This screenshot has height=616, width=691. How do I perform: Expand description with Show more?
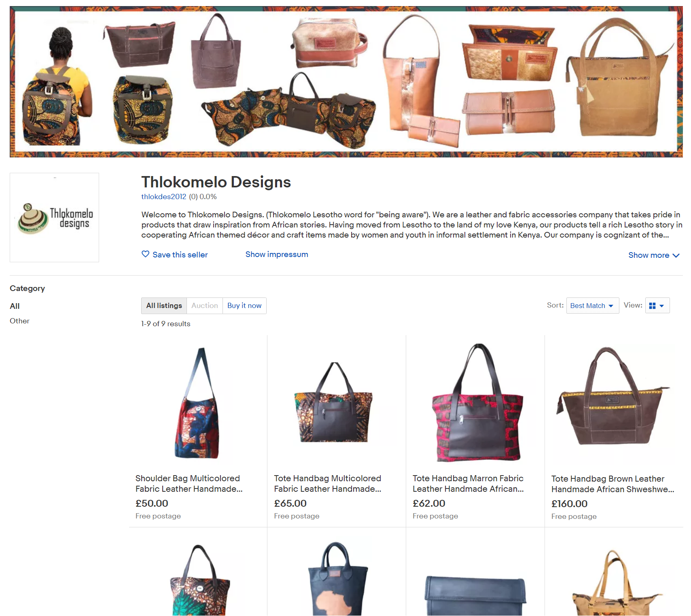(653, 255)
